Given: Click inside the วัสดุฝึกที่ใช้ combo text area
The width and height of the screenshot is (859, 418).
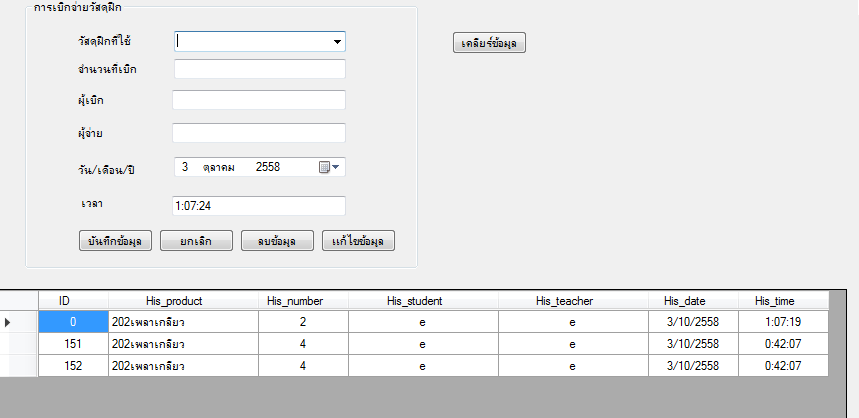Looking at the screenshot, I should [253, 42].
